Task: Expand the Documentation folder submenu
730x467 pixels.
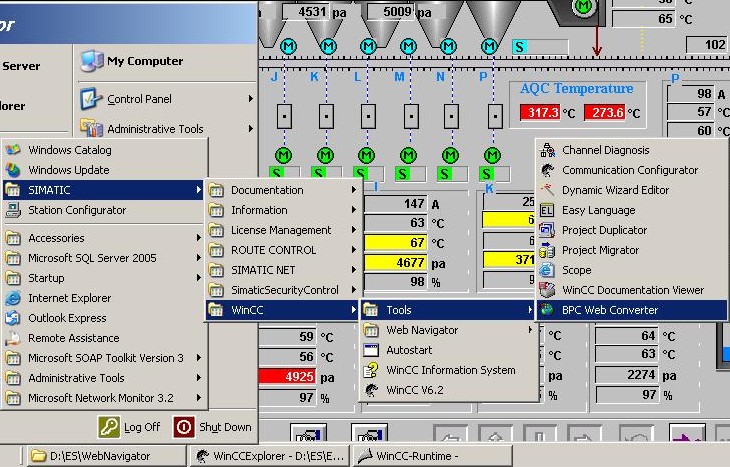Action: point(283,190)
